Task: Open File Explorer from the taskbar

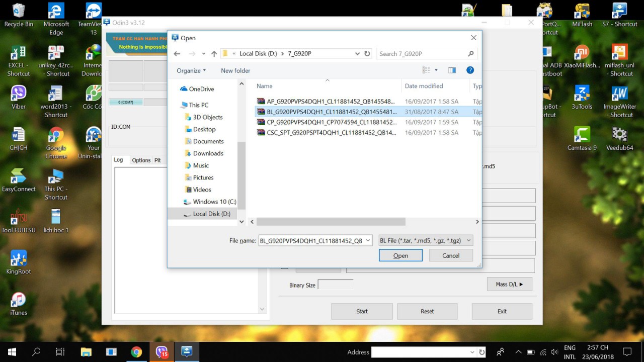Action: [86, 352]
